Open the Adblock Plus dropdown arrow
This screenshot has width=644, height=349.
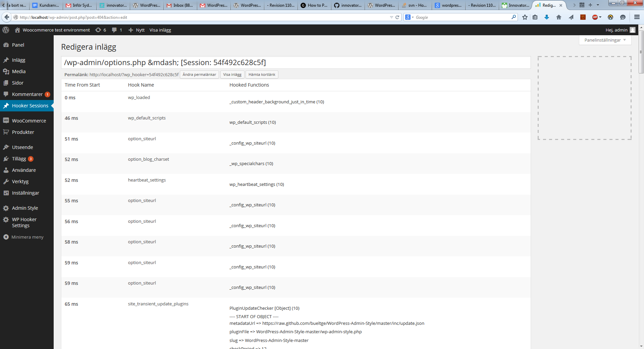[600, 17]
